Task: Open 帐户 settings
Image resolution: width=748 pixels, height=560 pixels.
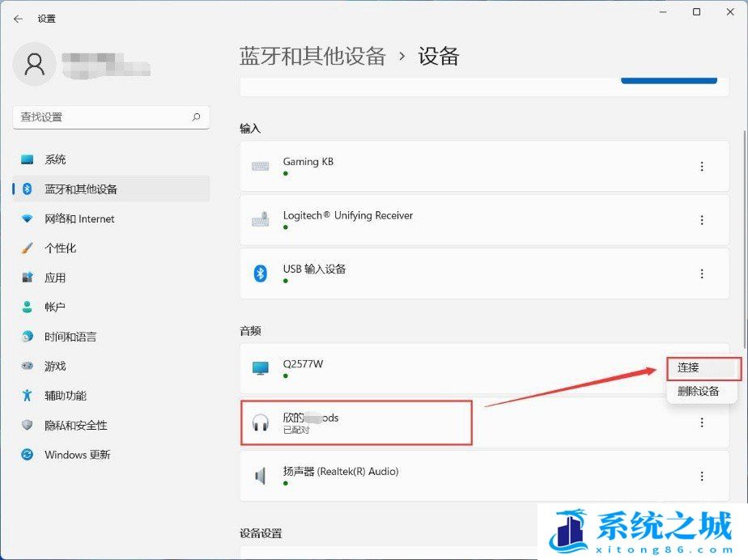Action: pyautogui.click(x=55, y=308)
